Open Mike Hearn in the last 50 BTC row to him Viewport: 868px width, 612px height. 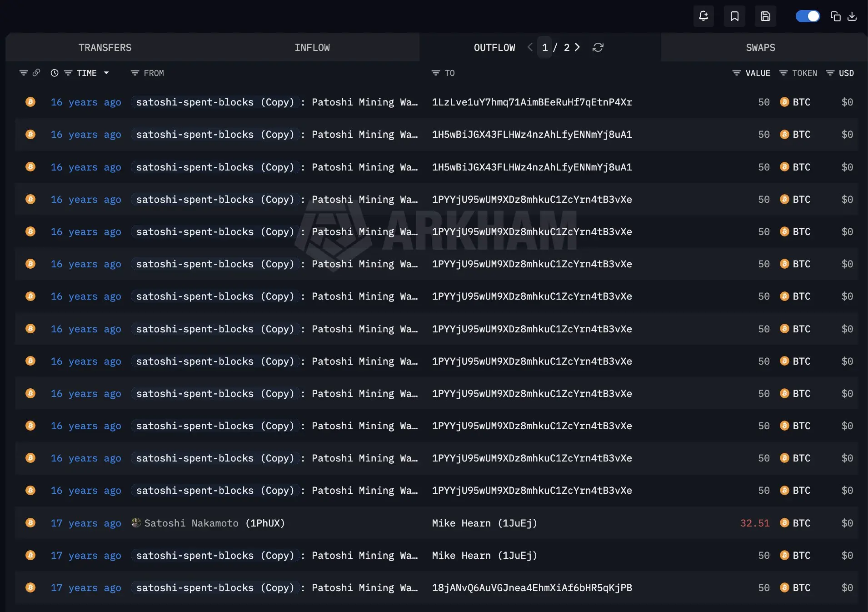pos(484,555)
